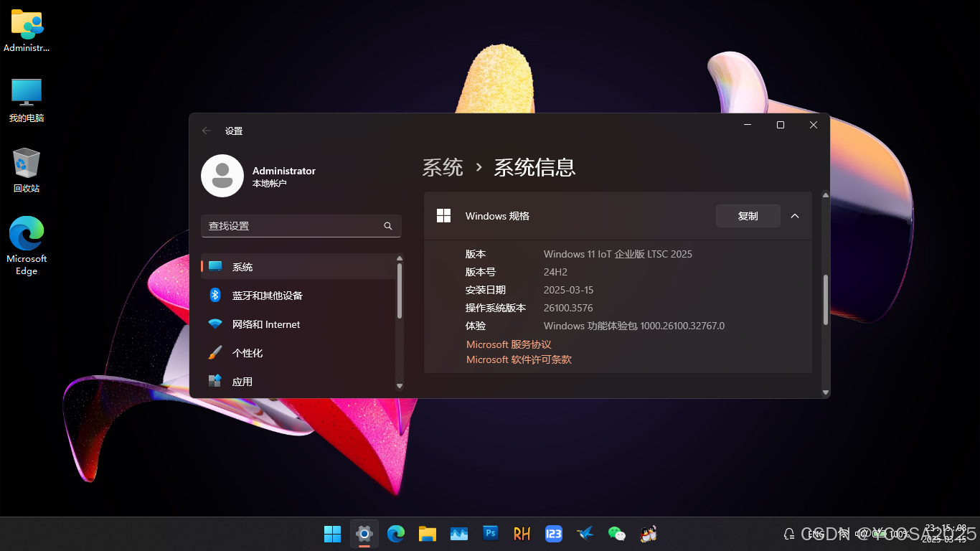Viewport: 980px width, 551px height.
Task: Click the headset icon in system tray
Action: click(789, 534)
